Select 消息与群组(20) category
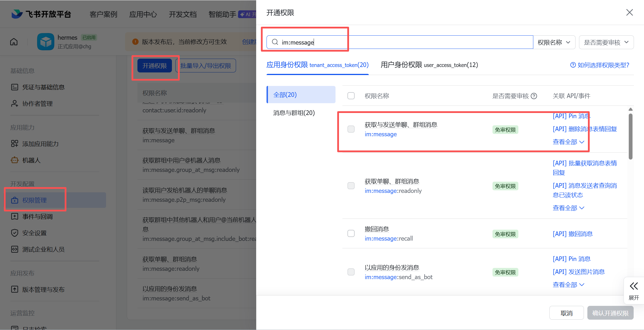 click(x=294, y=113)
